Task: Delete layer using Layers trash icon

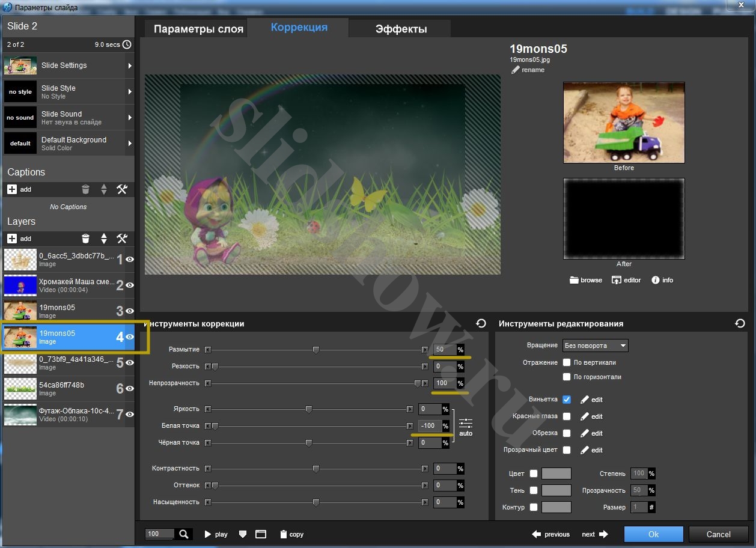Action: click(85, 239)
